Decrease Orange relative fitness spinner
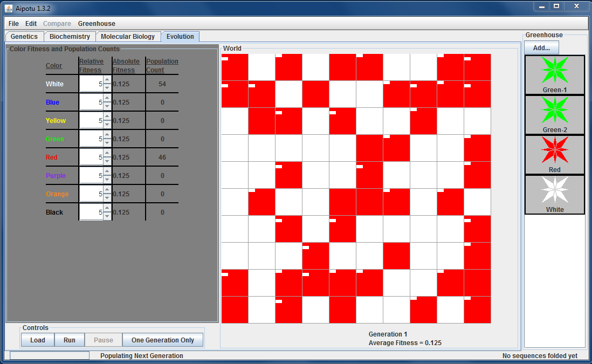The image size is (592, 364). coord(107,197)
